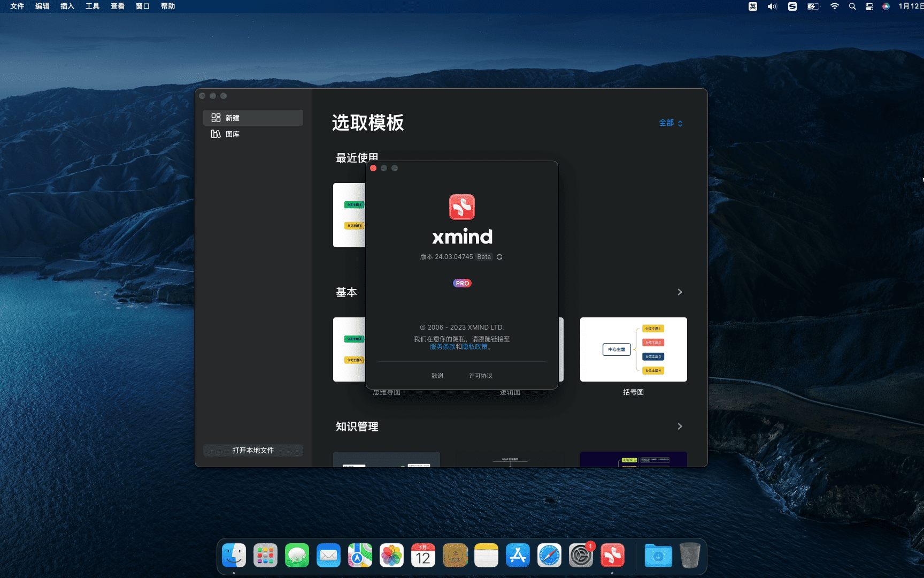Click the input method 英 indicator
The height and width of the screenshot is (578, 924).
click(753, 6)
